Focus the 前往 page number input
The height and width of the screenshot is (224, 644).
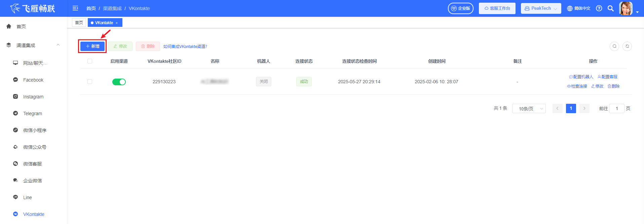click(x=617, y=108)
